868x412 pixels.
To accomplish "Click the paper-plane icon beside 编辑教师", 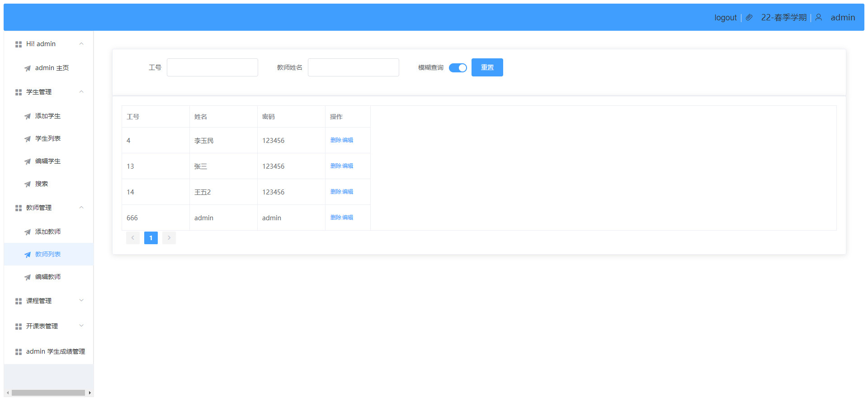I will [28, 277].
